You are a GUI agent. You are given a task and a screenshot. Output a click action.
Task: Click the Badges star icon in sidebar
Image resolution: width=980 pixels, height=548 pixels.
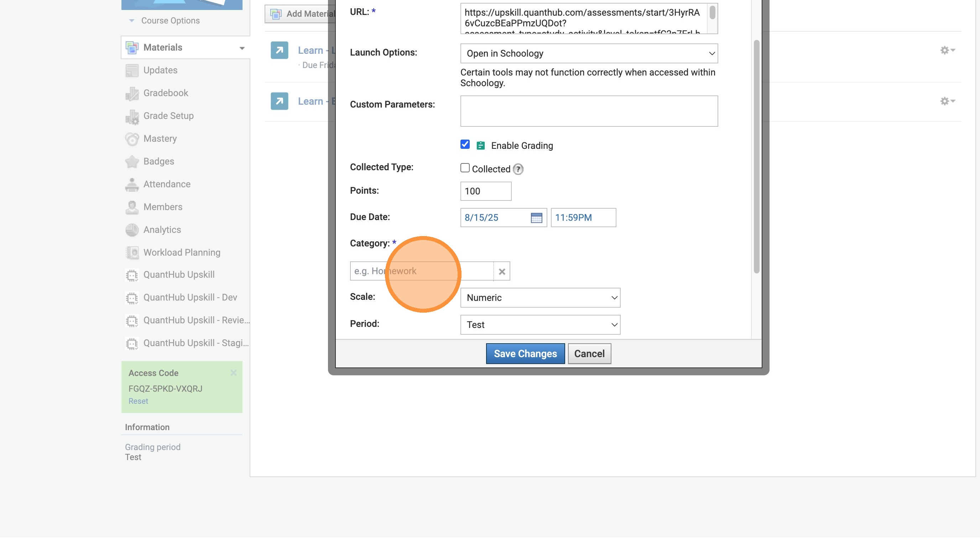coord(132,162)
